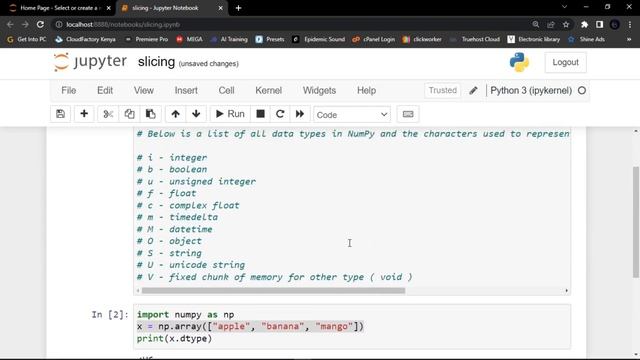Copy selected cells icon
Screen dimensions: 640x360
pos(129,114)
